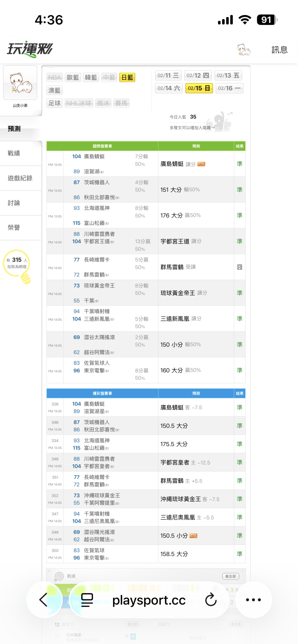Choose the 俄冰 filter
Screen dimensions: 298x644
click(103, 103)
